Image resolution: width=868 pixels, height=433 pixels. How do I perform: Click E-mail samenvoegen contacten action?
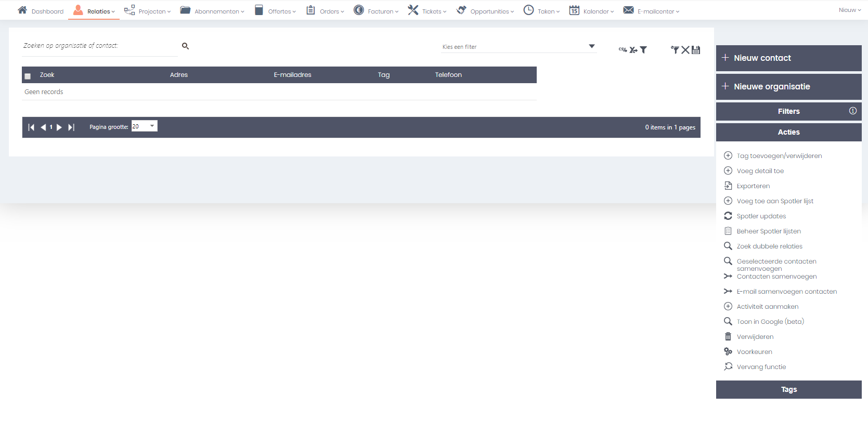click(x=786, y=292)
